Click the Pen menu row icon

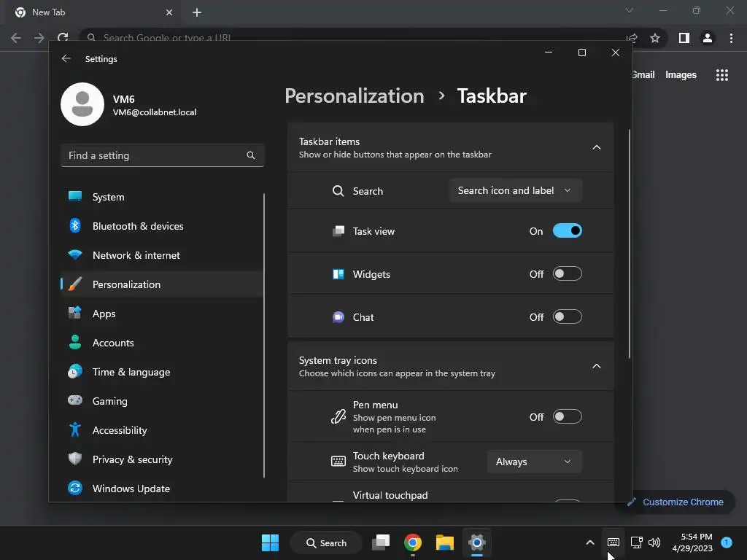click(x=338, y=416)
